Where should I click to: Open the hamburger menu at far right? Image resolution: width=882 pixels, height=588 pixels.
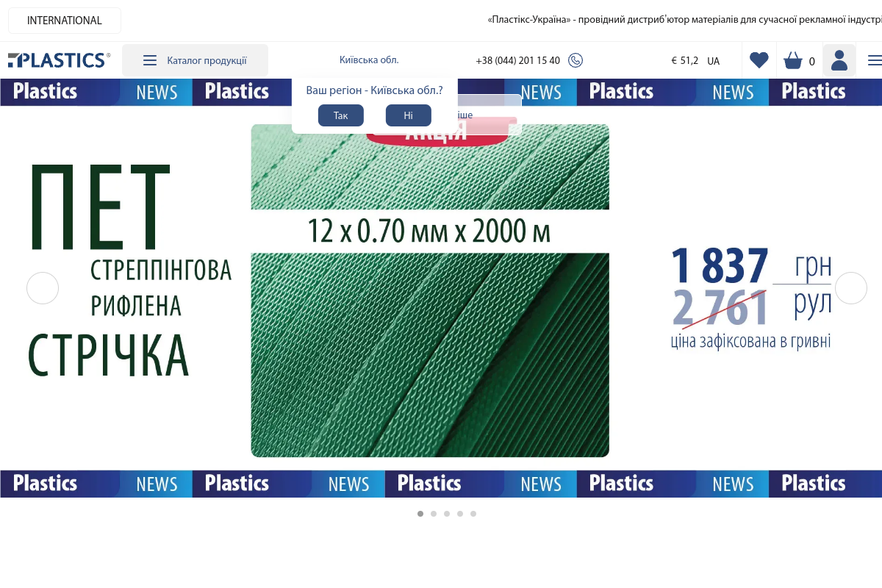[x=875, y=60]
